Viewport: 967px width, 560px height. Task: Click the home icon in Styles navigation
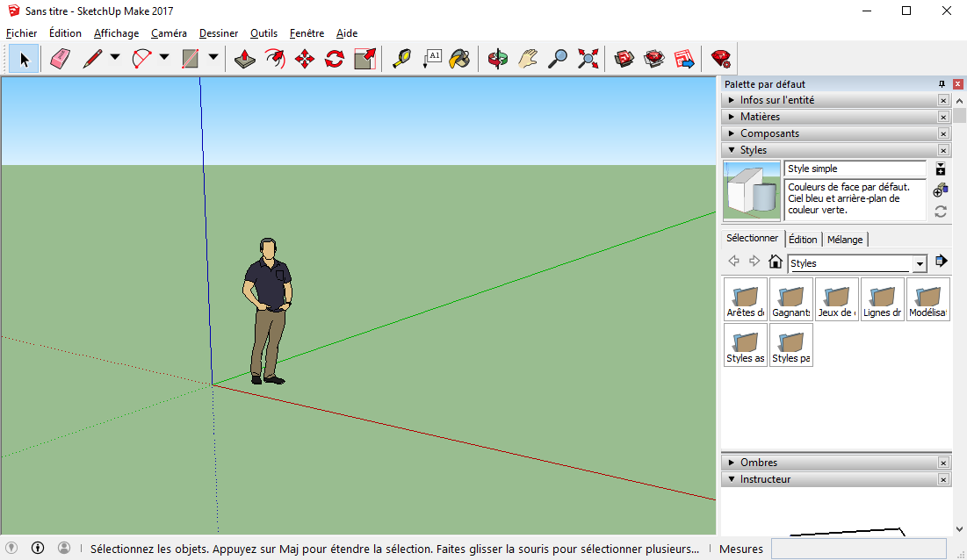pyautogui.click(x=775, y=261)
